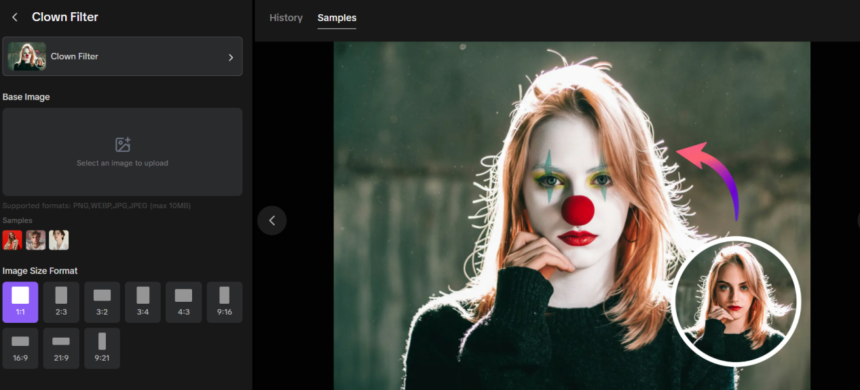860x390 pixels.
Task: Select the 3:4 image size format
Action: 143,302
